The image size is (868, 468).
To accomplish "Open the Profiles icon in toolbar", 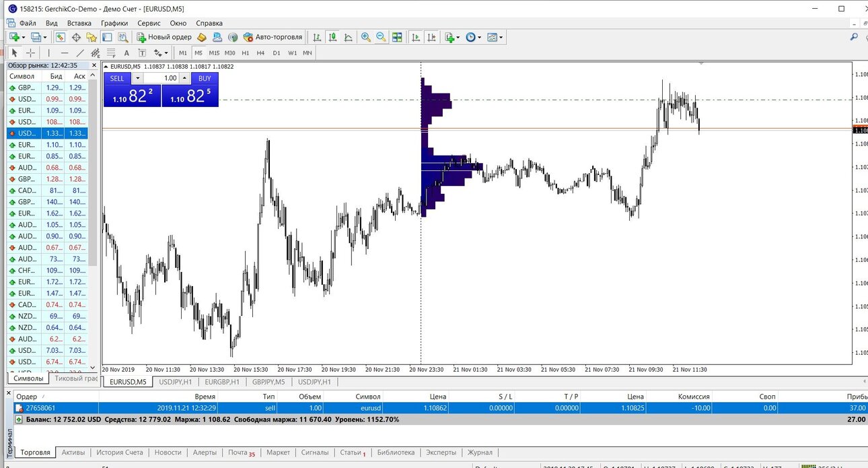I will coord(36,37).
